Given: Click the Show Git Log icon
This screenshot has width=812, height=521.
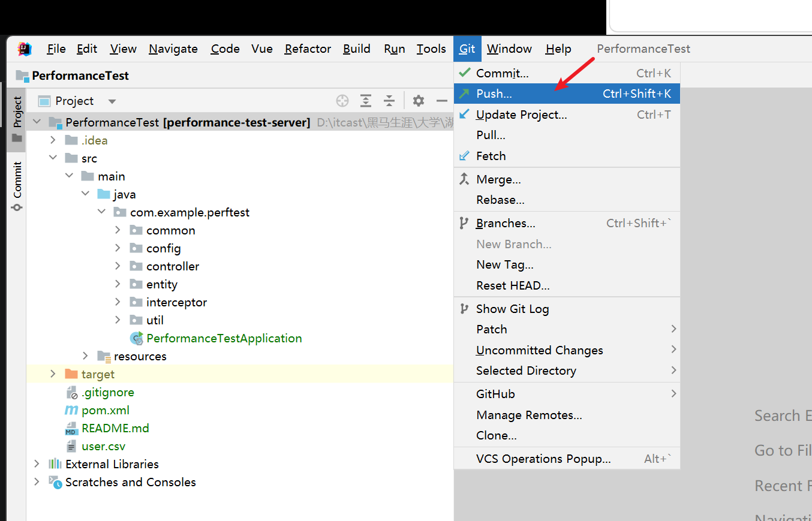Looking at the screenshot, I should click(x=464, y=309).
